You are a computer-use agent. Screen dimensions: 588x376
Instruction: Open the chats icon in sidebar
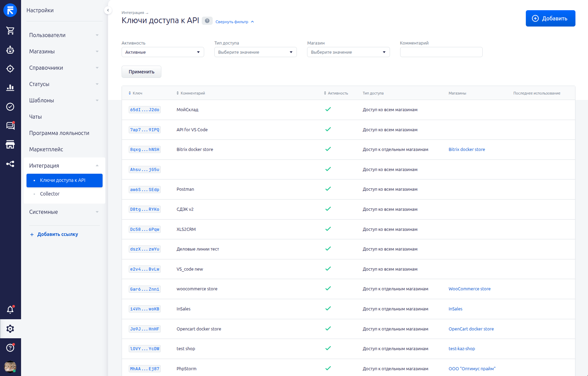(x=10, y=126)
